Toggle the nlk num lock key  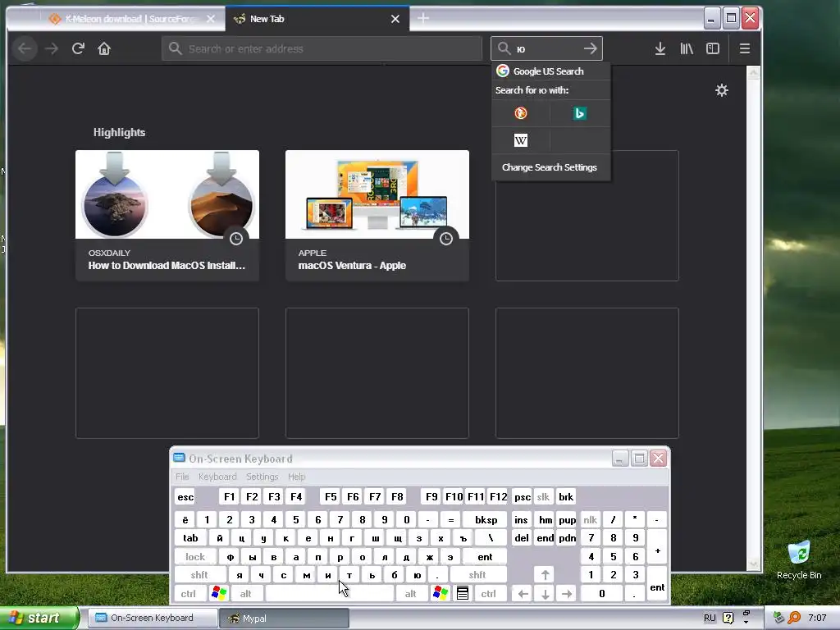591,519
